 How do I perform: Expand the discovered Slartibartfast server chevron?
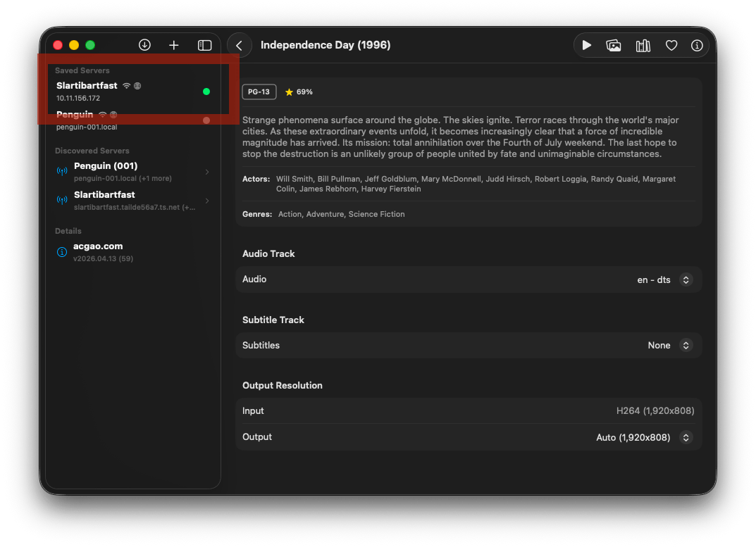pyautogui.click(x=206, y=201)
